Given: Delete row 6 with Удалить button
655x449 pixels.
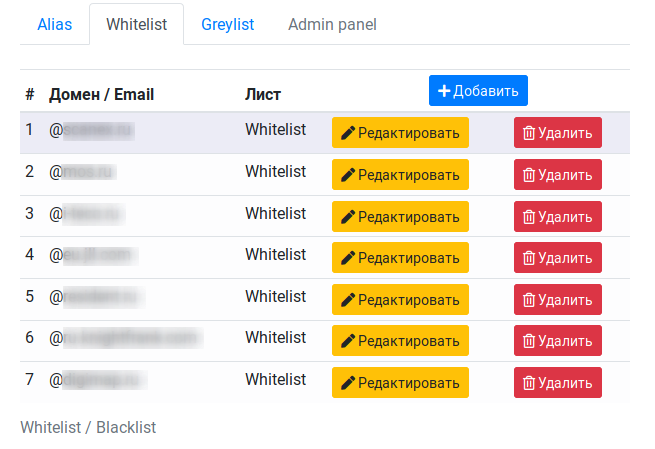Looking at the screenshot, I should point(558,341).
